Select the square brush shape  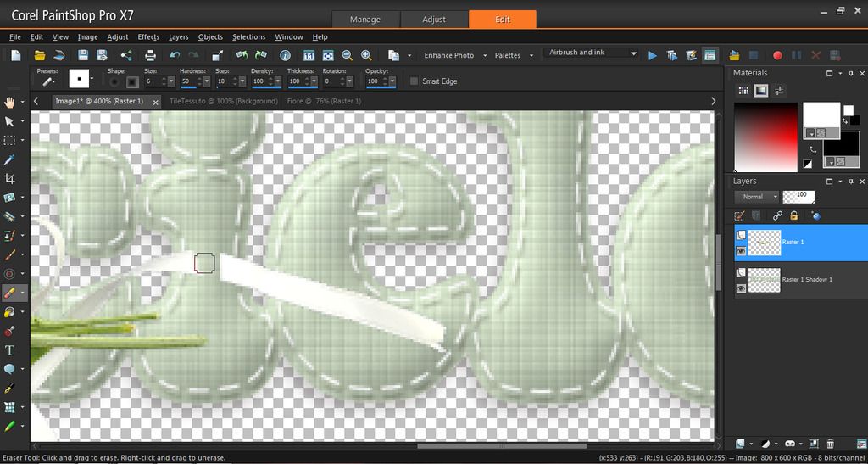[132, 82]
